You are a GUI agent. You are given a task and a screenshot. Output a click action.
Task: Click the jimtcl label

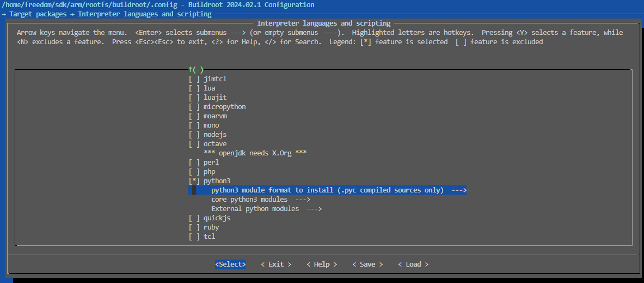click(215, 79)
